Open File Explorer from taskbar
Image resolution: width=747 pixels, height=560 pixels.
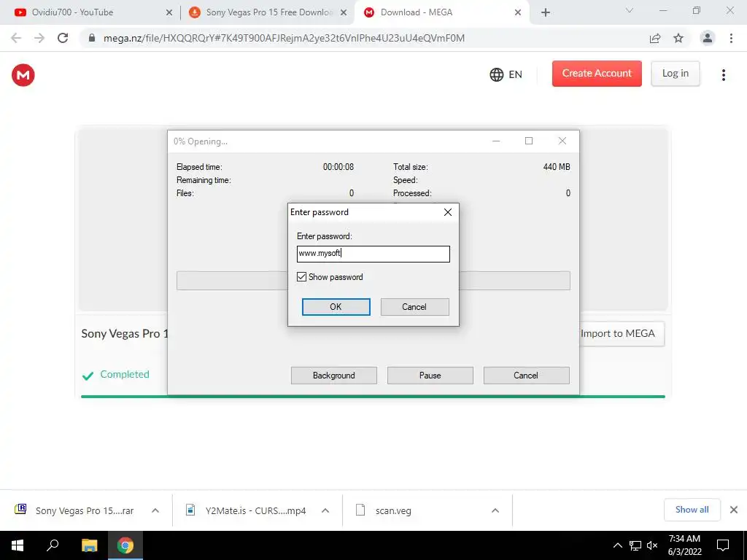click(89, 545)
